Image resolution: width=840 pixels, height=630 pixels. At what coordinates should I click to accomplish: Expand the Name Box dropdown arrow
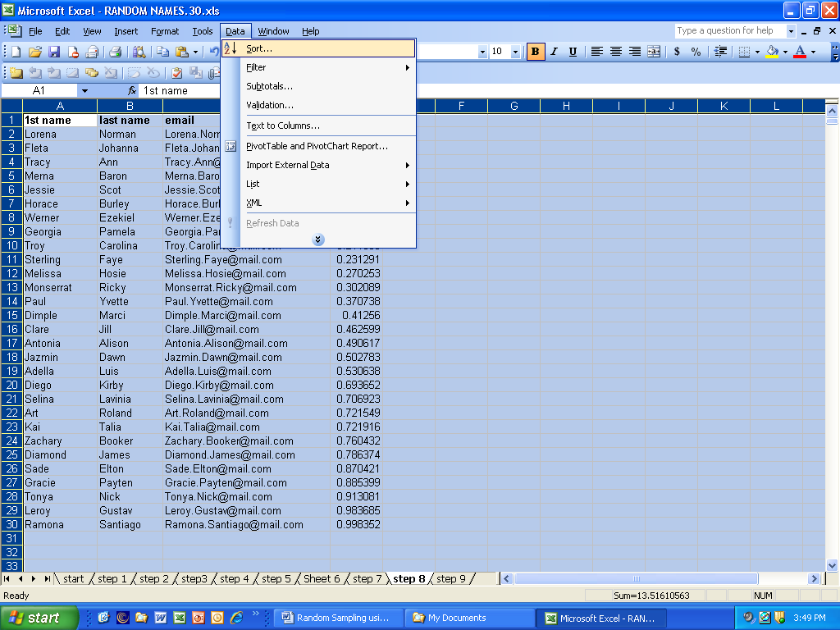(84, 91)
